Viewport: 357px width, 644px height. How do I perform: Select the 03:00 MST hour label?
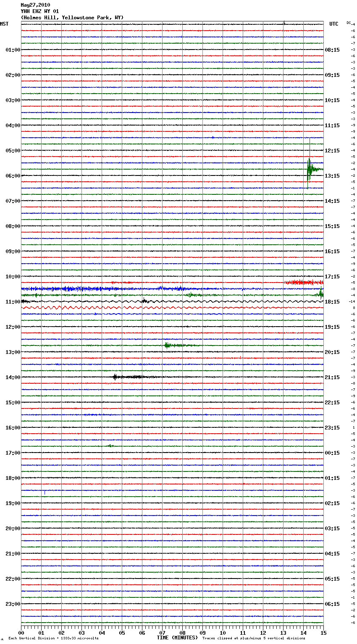13,100
